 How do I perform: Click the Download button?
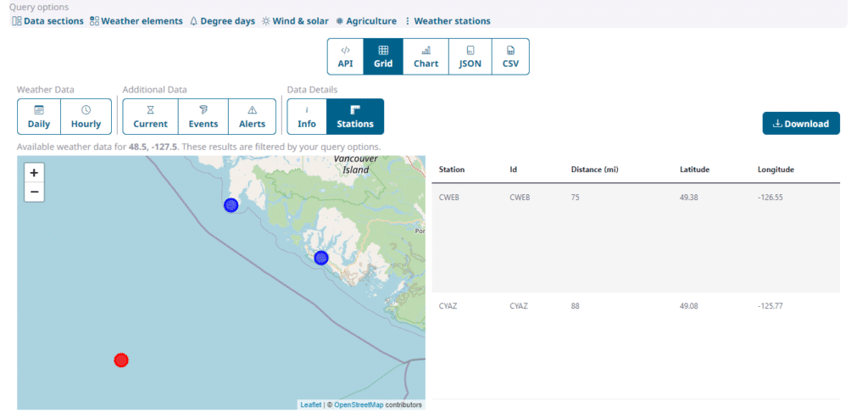801,123
